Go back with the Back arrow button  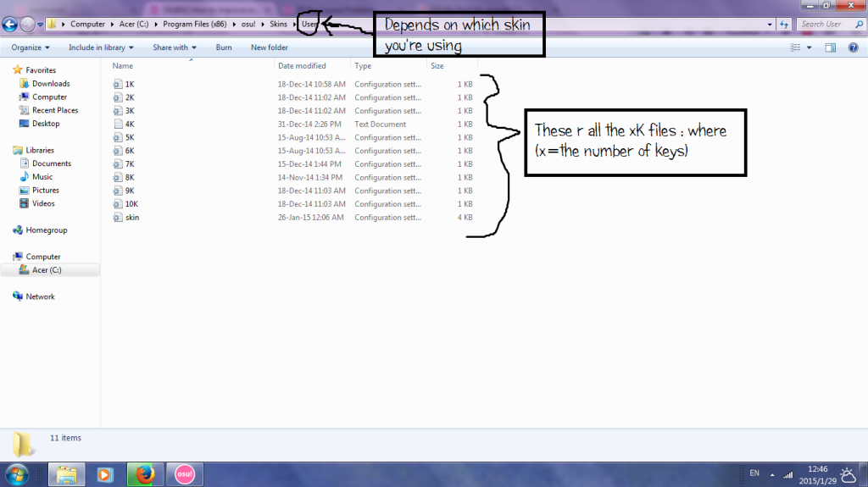(10, 25)
